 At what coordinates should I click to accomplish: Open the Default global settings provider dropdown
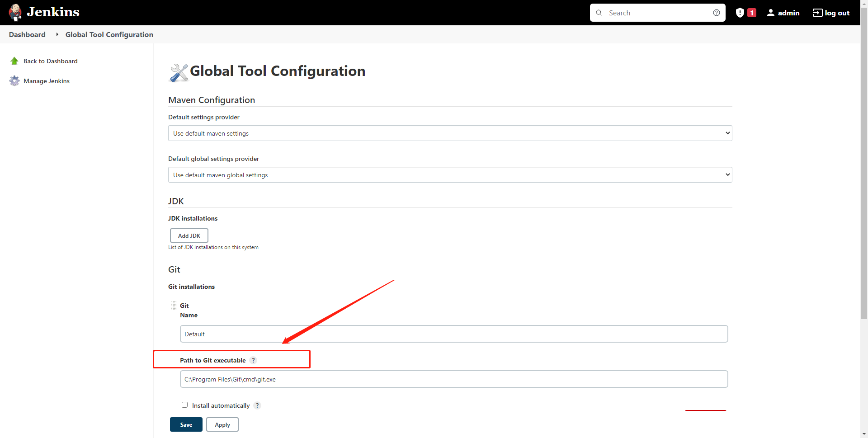[x=450, y=175]
